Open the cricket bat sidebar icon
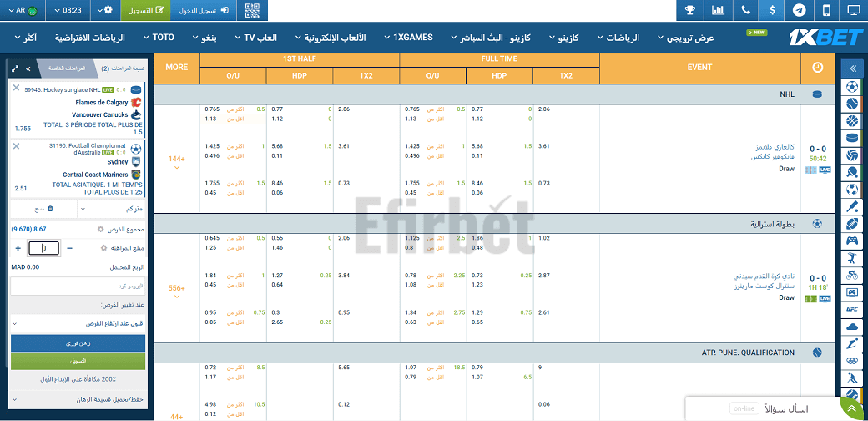 tap(852, 206)
